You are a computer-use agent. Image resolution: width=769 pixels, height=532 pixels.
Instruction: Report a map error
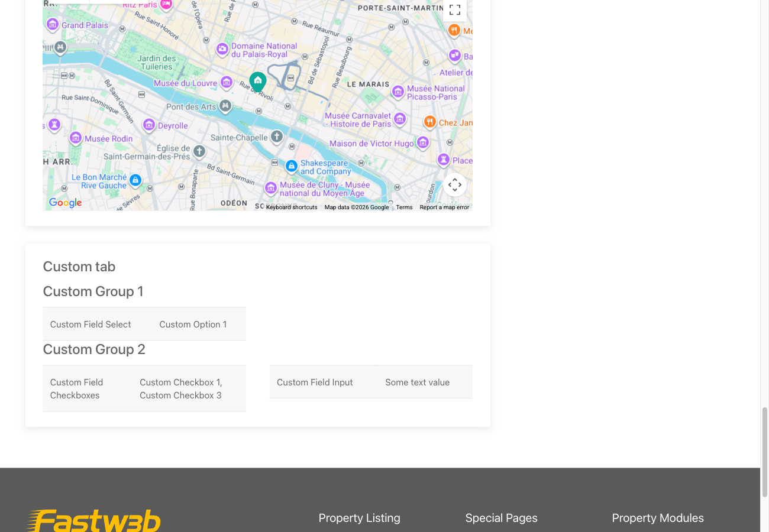pos(444,207)
